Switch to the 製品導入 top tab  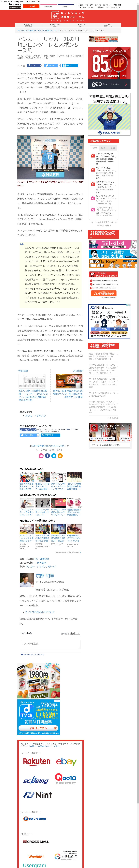(x=65, y=6)
